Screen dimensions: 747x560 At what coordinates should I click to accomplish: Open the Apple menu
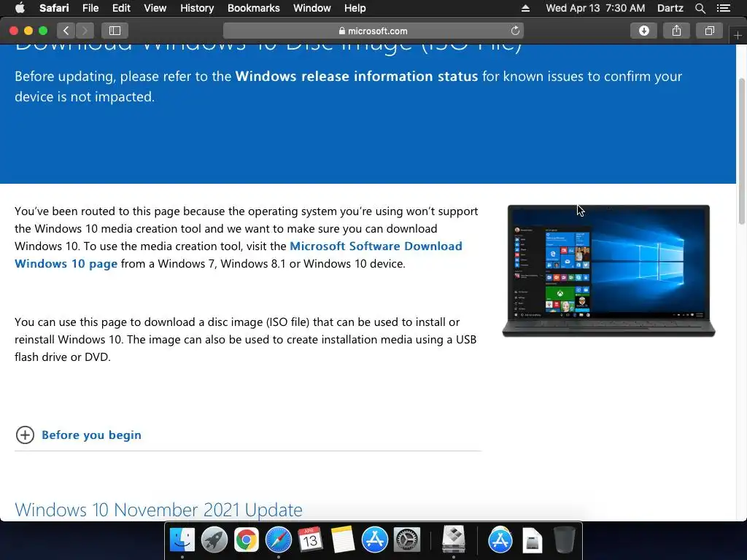pos(20,8)
